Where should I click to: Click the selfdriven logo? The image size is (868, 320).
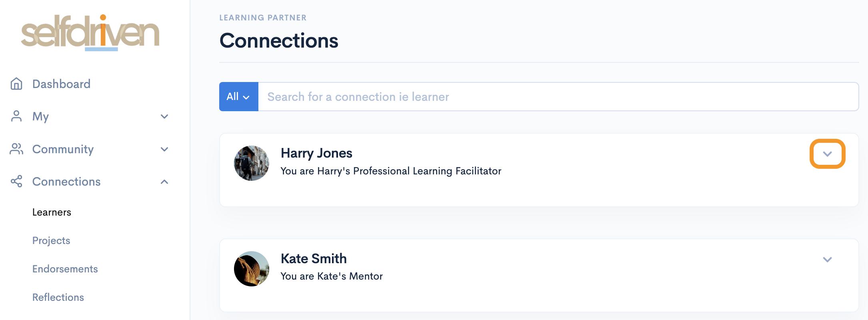(90, 33)
